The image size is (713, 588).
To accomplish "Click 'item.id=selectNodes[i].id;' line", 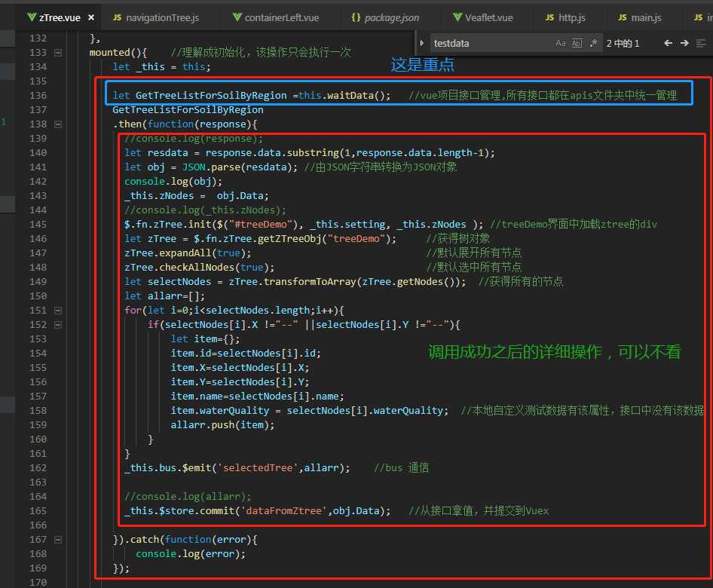I will [x=246, y=354].
